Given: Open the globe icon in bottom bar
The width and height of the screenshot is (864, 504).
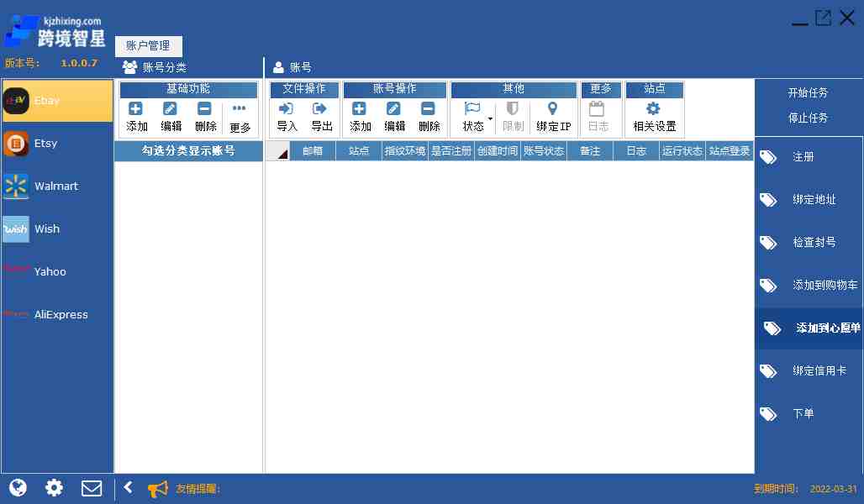Looking at the screenshot, I should 18,487.
